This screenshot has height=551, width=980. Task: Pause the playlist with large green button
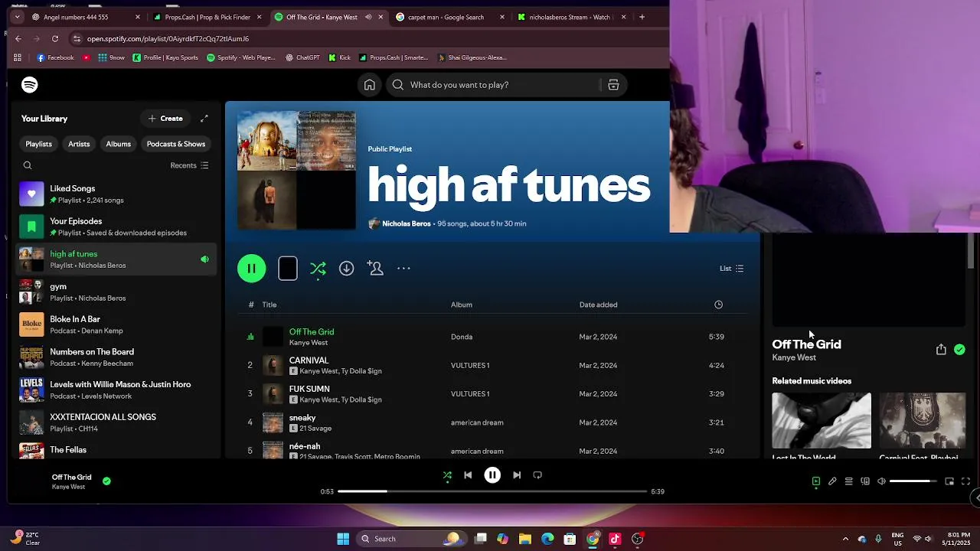[x=251, y=269]
